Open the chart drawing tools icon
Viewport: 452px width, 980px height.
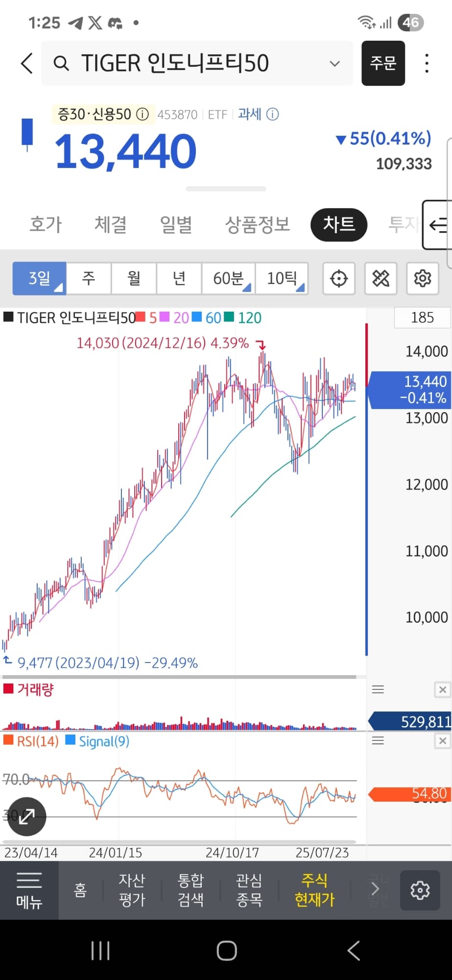click(x=381, y=279)
